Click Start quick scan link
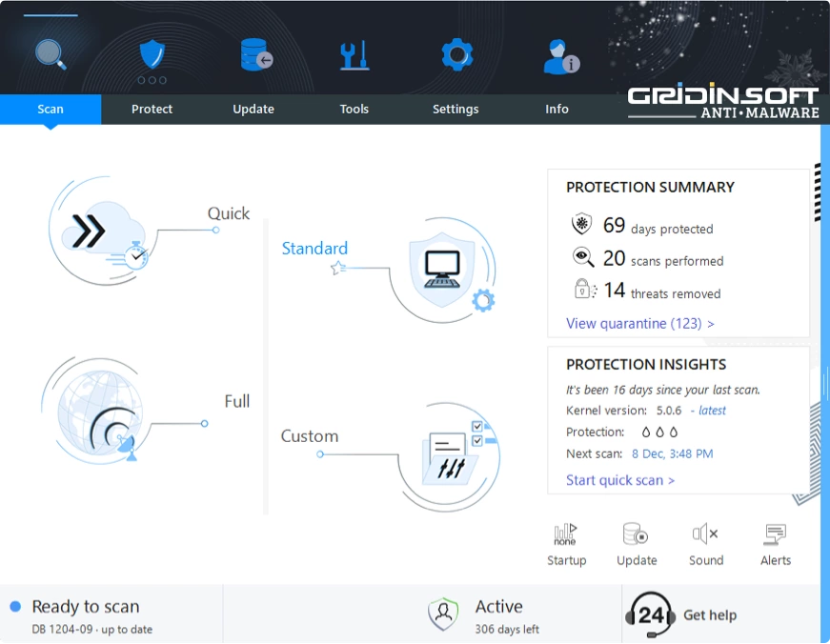This screenshot has height=644, width=830. pos(619,480)
